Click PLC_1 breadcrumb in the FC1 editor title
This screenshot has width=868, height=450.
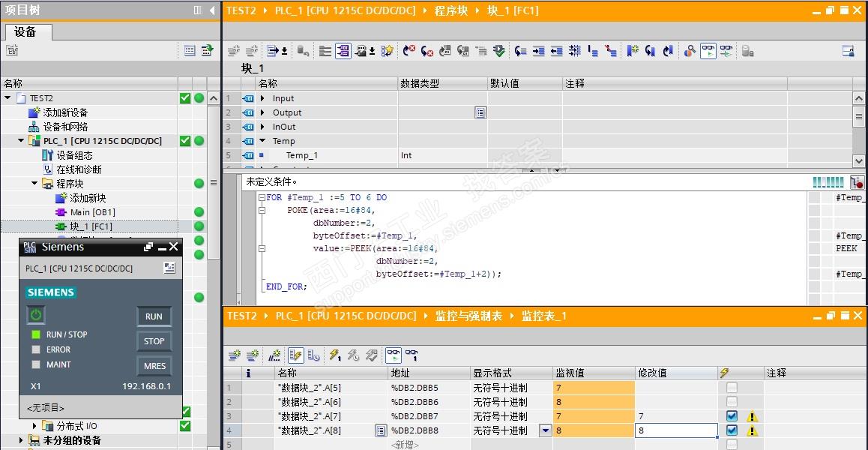coord(345,10)
